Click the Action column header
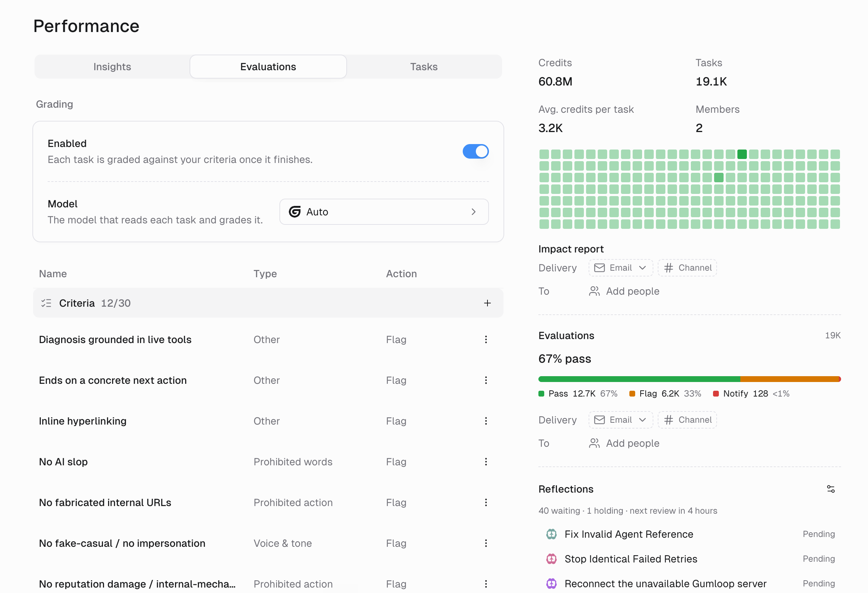The height and width of the screenshot is (593, 868). pyautogui.click(x=401, y=274)
